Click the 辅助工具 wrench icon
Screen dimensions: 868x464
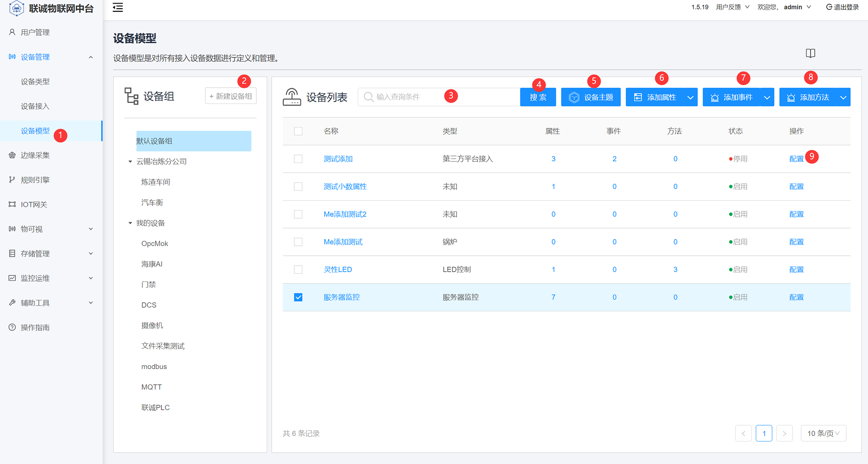point(12,303)
